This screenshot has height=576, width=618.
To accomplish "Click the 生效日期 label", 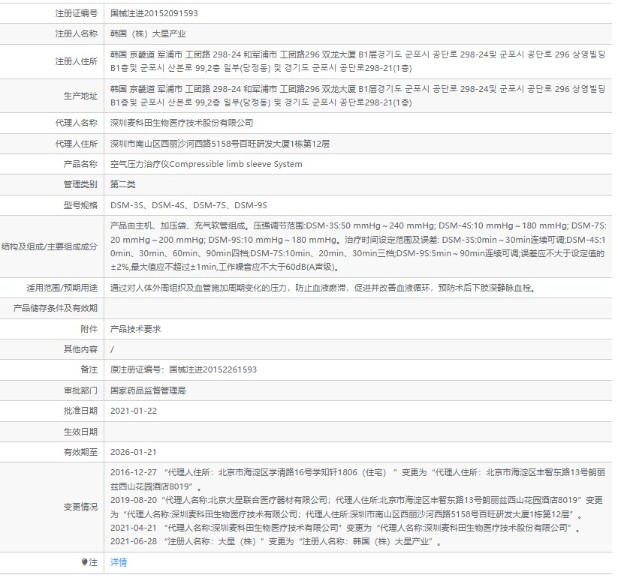I will point(80,432).
